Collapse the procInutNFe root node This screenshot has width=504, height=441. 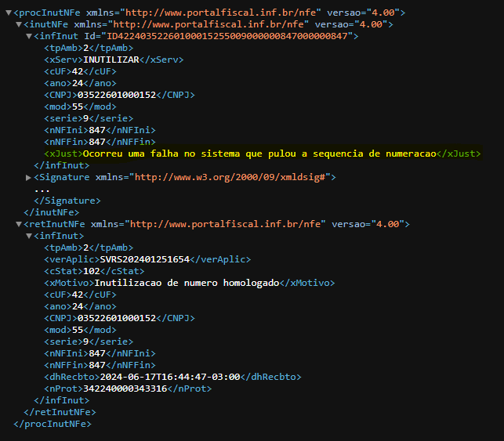pos(9,13)
